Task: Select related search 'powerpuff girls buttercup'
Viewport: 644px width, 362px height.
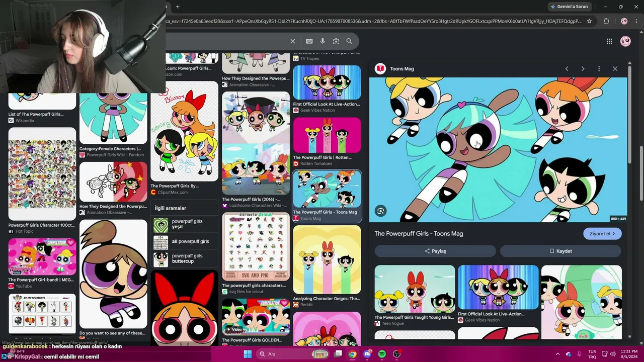Action: (184, 258)
